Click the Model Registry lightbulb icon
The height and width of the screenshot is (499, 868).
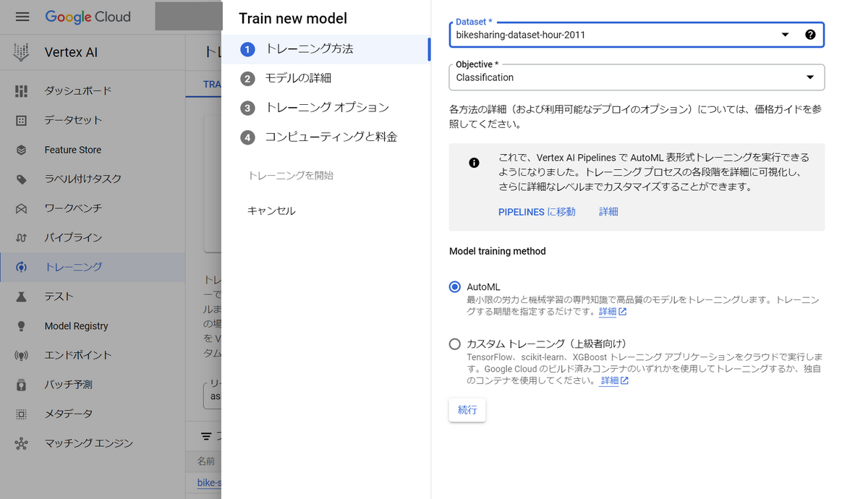[21, 326]
